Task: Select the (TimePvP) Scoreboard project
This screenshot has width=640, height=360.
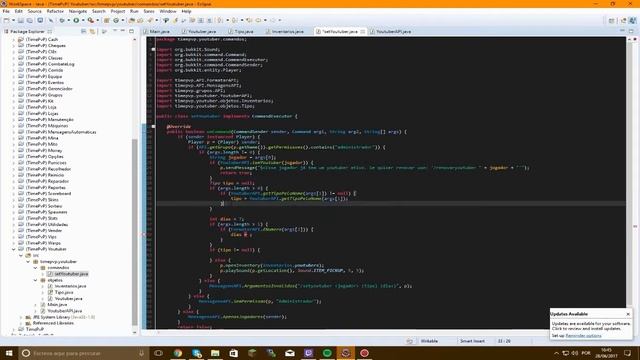Action: 48,193
